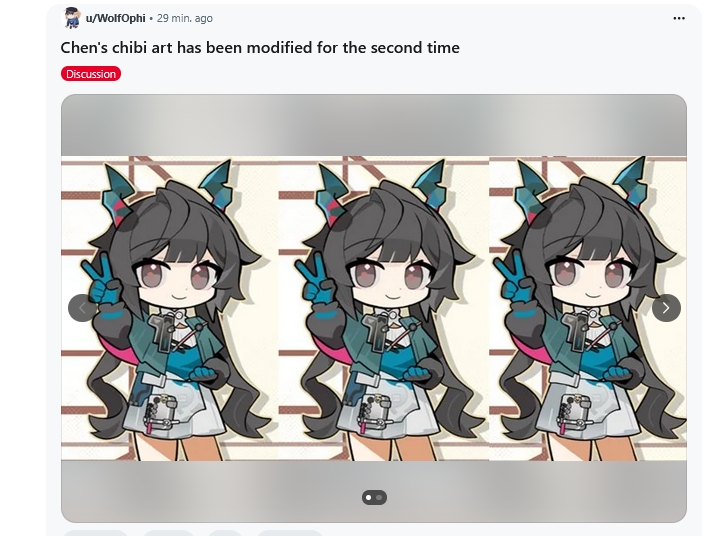Click the 29 min. ago timestamp
This screenshot has height=536, width=721.
185,18
